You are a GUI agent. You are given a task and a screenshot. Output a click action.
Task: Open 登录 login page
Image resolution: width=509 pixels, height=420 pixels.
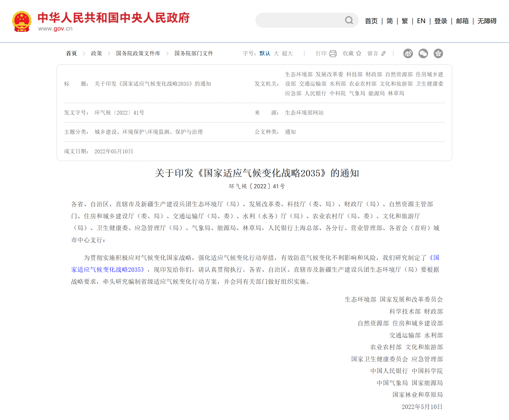(441, 21)
